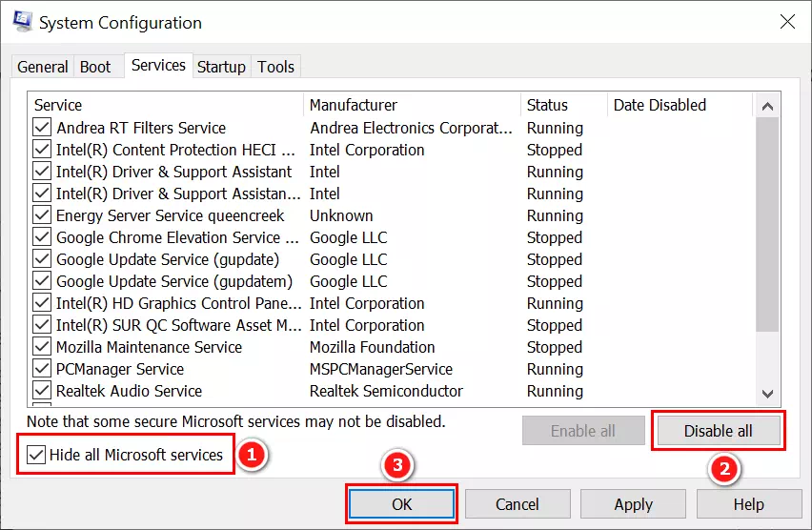Sort by the Manufacturer column header
This screenshot has height=530, width=812.
point(413,105)
